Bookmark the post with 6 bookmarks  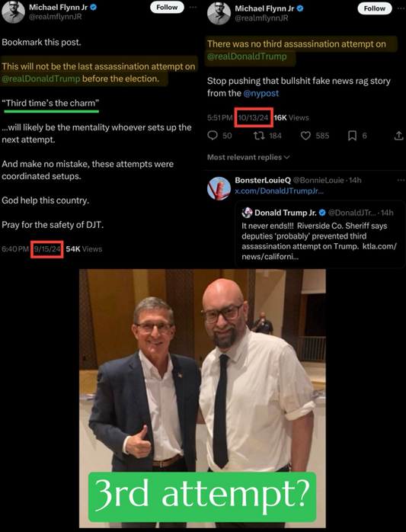352,136
